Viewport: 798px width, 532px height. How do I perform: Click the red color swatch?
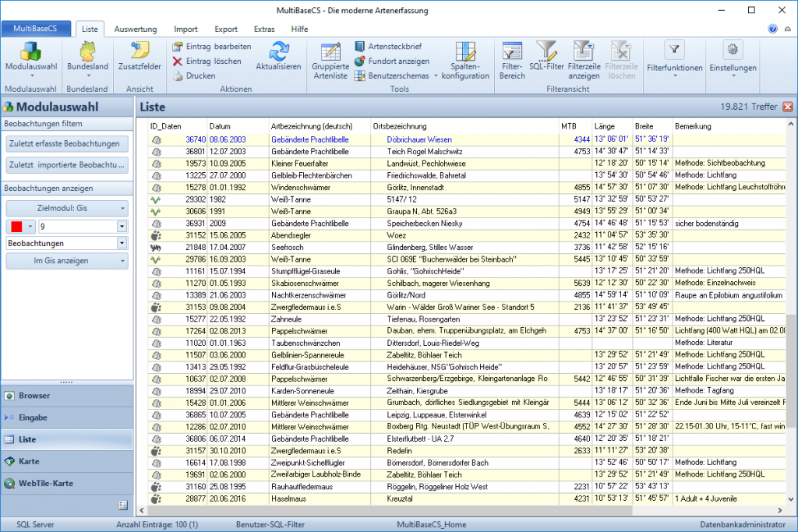(17, 227)
